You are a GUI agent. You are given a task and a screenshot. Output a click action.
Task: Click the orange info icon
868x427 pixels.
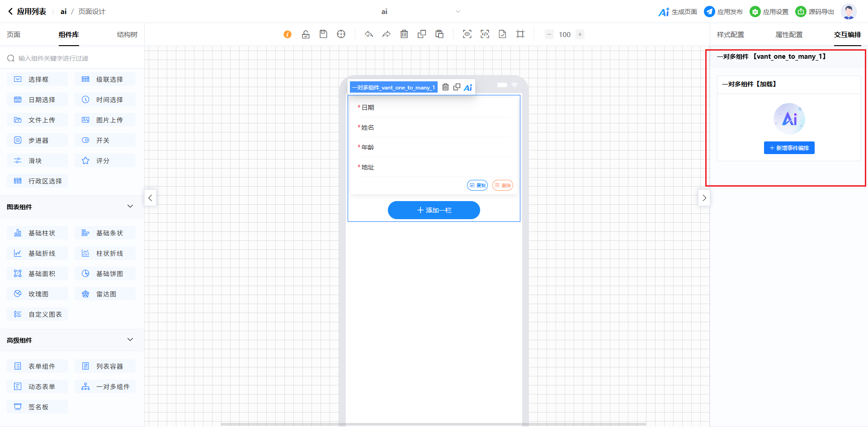(288, 34)
